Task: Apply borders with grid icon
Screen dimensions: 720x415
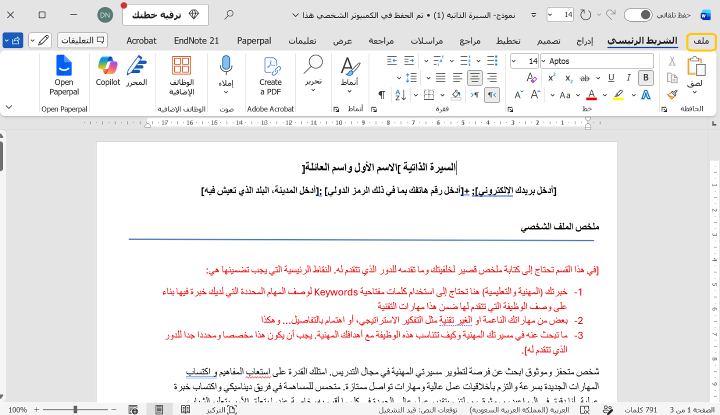Action: [429, 95]
